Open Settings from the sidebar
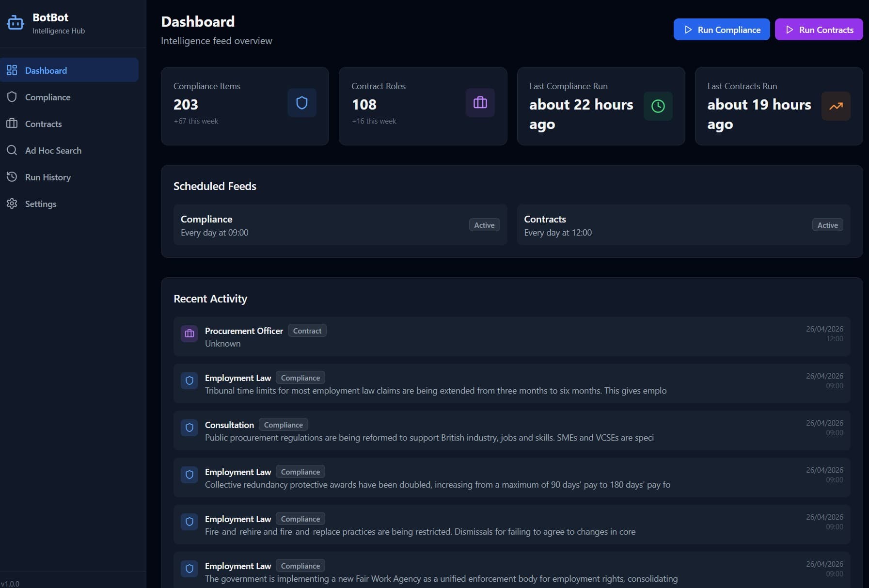The height and width of the screenshot is (588, 869). 40,204
